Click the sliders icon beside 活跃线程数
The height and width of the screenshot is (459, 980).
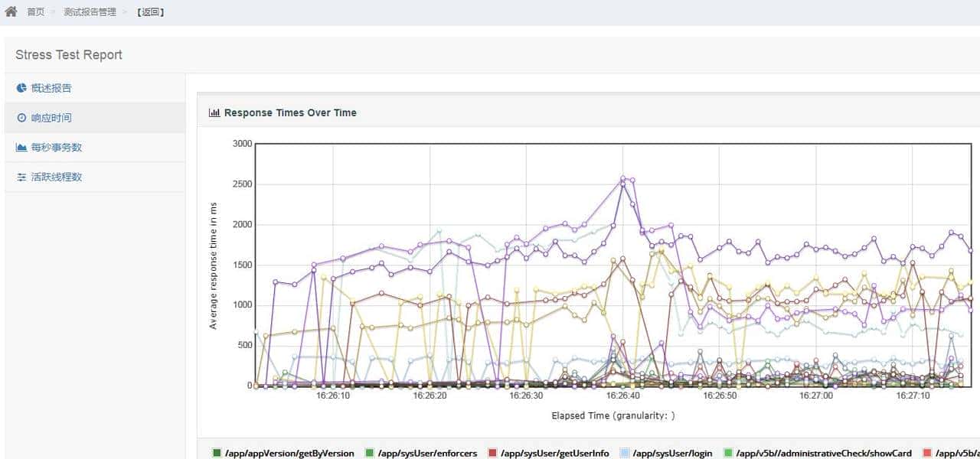pos(21,177)
